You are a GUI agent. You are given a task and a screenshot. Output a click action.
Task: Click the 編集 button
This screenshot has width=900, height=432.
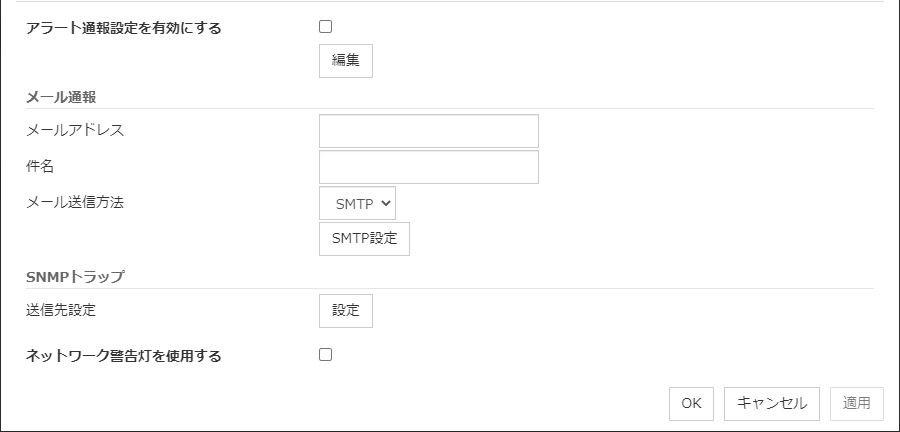(346, 60)
